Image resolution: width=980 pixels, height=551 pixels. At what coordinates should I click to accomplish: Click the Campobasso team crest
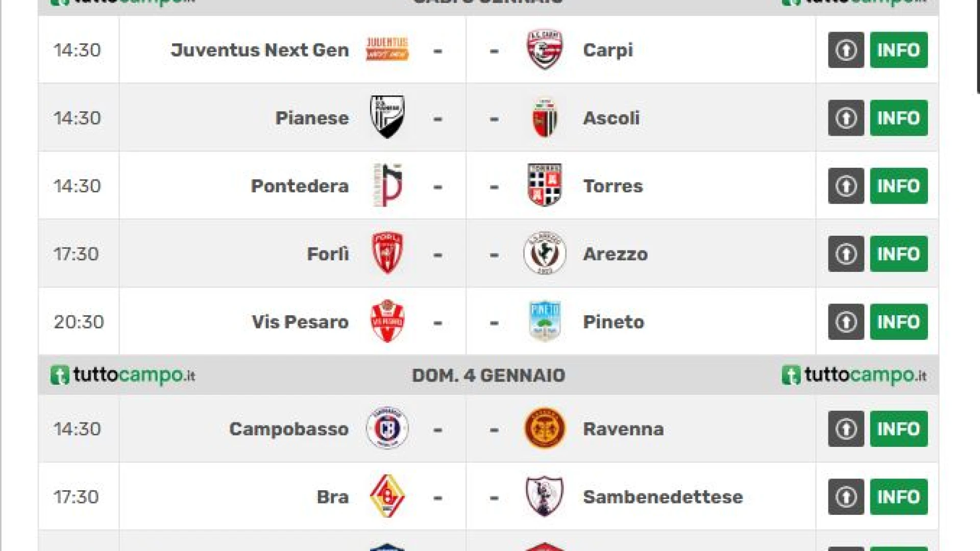[x=387, y=429]
